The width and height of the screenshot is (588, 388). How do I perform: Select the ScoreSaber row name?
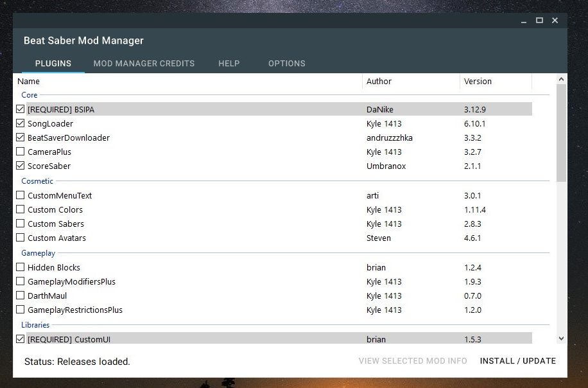click(x=49, y=166)
